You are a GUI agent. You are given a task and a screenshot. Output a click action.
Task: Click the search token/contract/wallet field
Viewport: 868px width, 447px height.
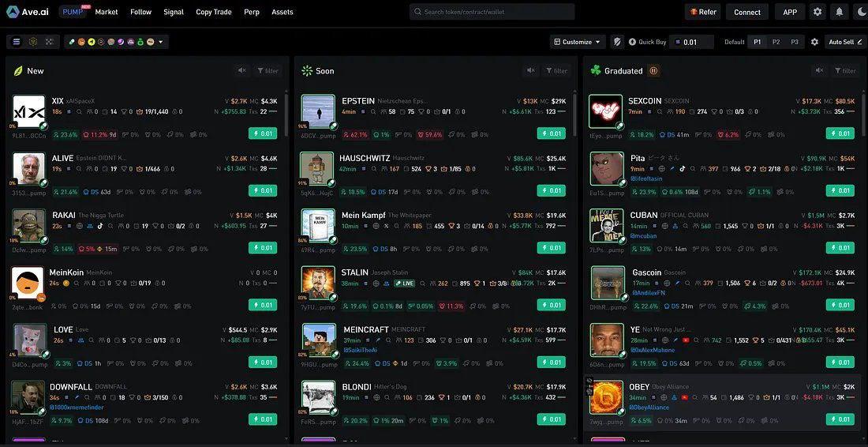tap(492, 12)
